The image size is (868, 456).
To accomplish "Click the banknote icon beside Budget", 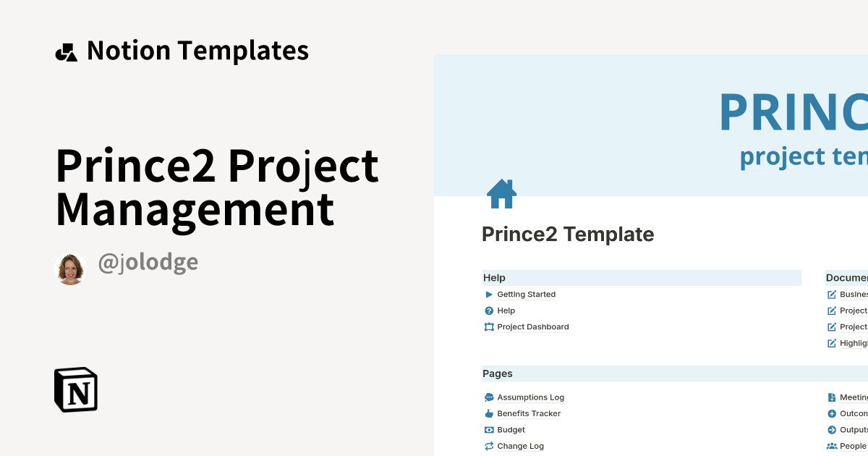I will (489, 429).
